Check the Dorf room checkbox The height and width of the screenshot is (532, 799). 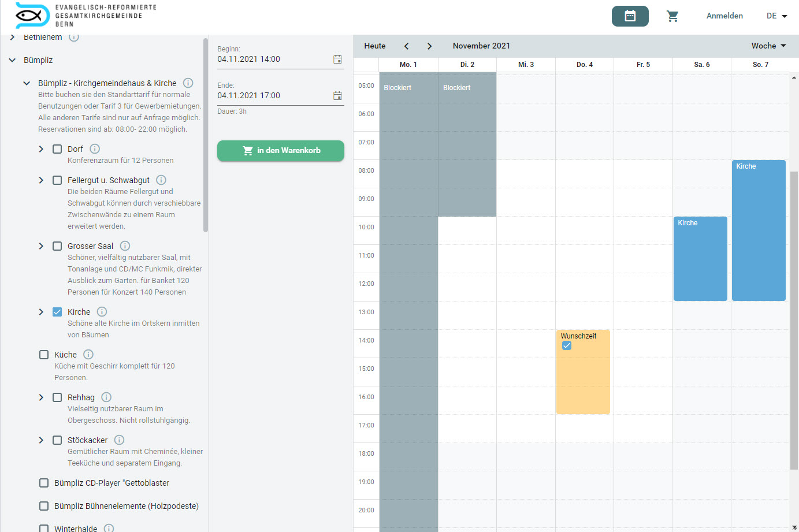pos(57,149)
